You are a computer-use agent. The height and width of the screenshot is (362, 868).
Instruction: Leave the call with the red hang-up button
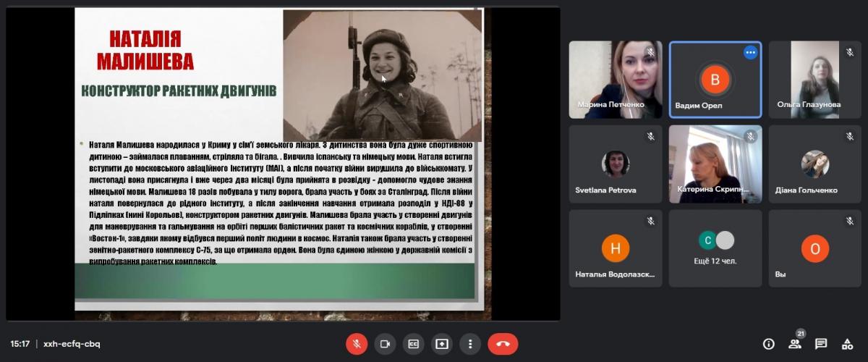coord(503,344)
